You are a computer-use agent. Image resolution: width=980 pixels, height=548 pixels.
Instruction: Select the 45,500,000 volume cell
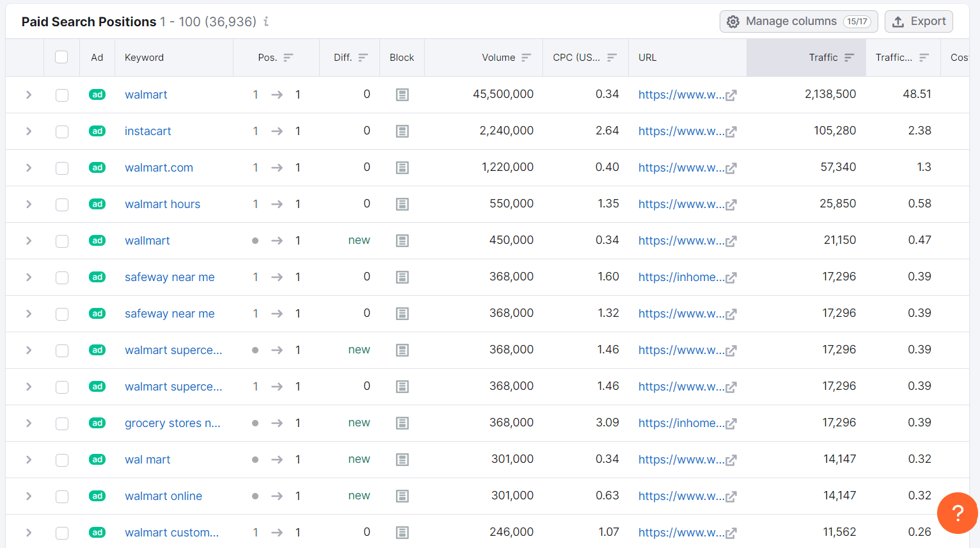tap(503, 94)
